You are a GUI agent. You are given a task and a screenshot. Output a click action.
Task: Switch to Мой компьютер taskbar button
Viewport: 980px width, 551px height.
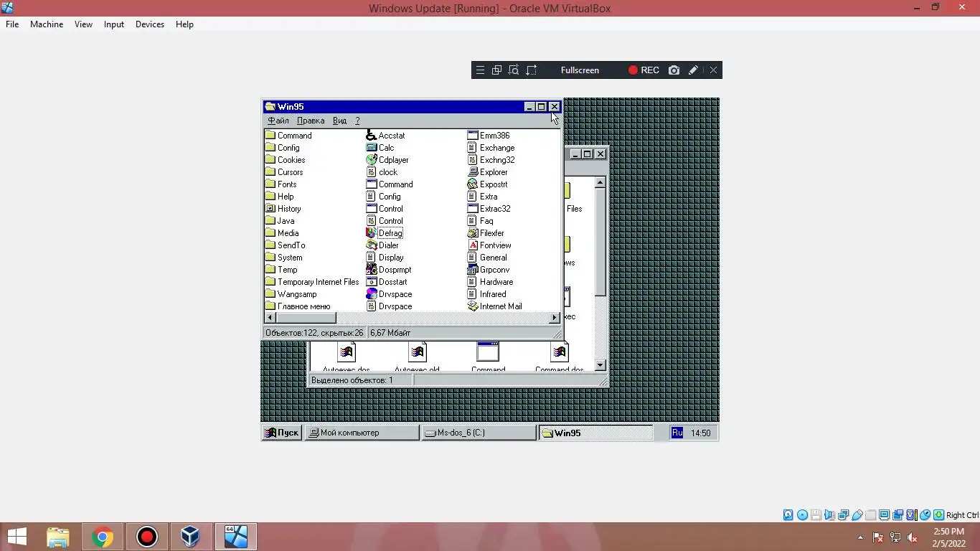point(362,433)
